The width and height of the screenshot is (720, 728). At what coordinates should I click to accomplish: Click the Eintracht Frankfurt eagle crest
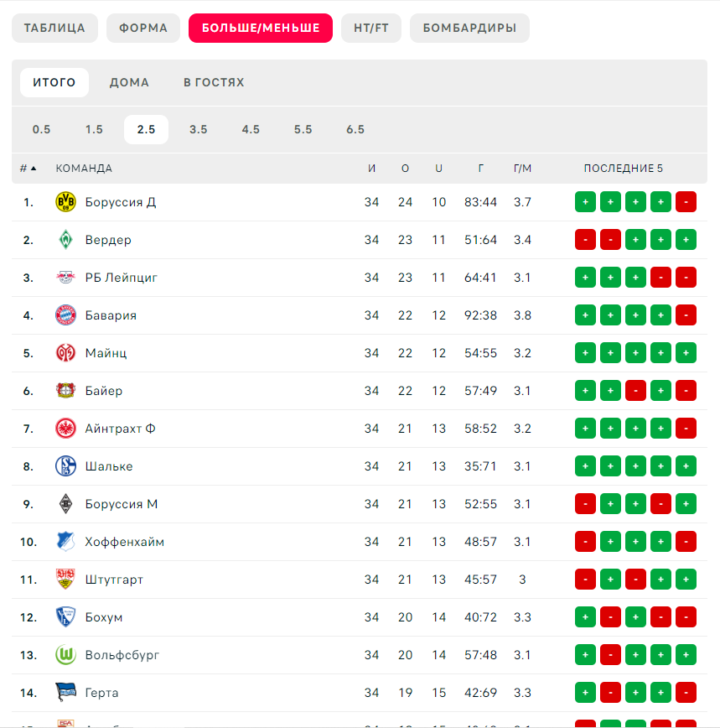(65, 428)
